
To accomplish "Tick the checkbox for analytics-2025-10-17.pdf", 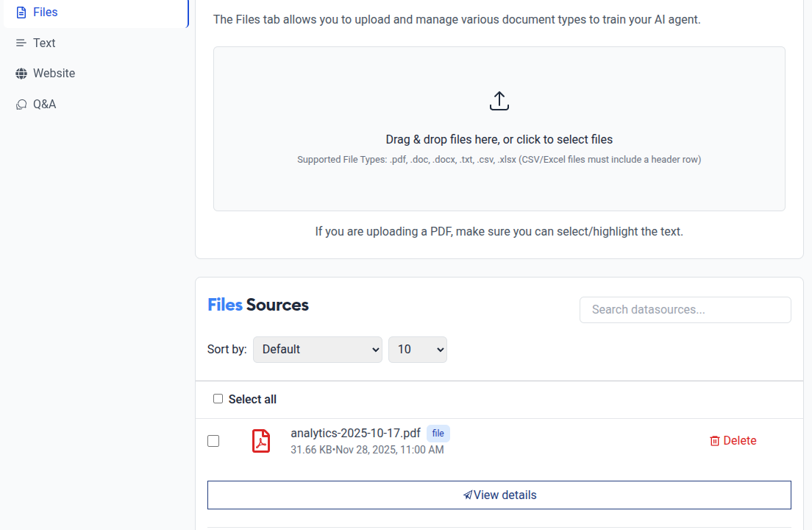I will [x=213, y=441].
